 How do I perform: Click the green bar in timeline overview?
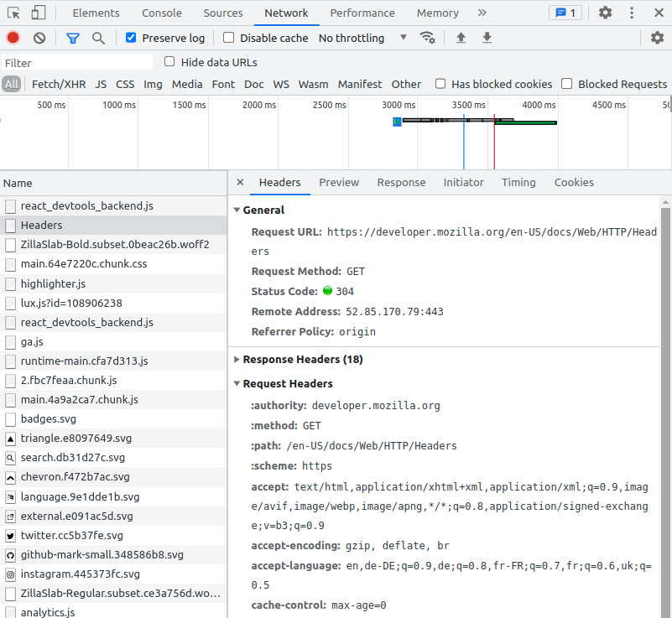525,123
